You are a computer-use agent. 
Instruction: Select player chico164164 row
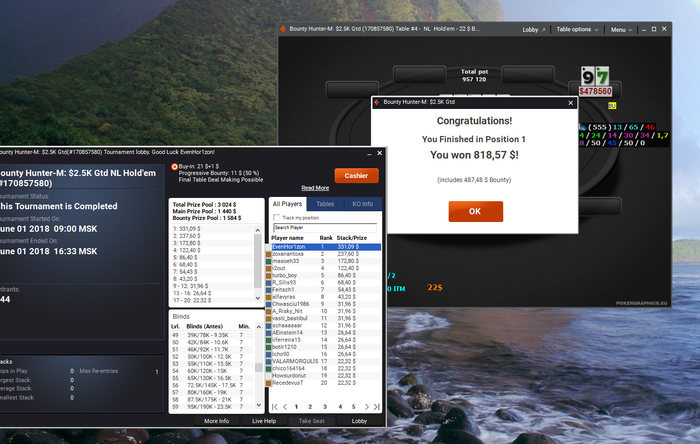324,368
